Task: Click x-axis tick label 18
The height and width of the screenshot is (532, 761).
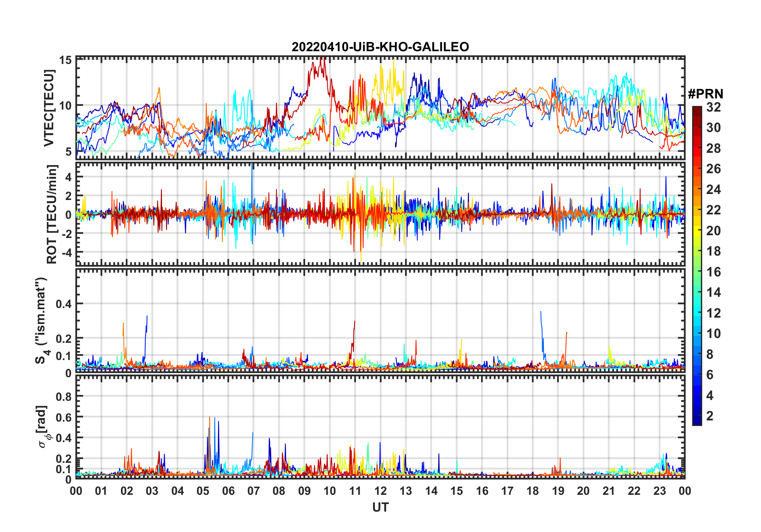Action: tap(533, 491)
